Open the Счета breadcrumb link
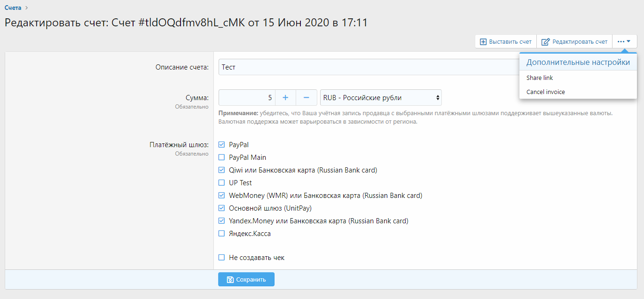 point(13,8)
